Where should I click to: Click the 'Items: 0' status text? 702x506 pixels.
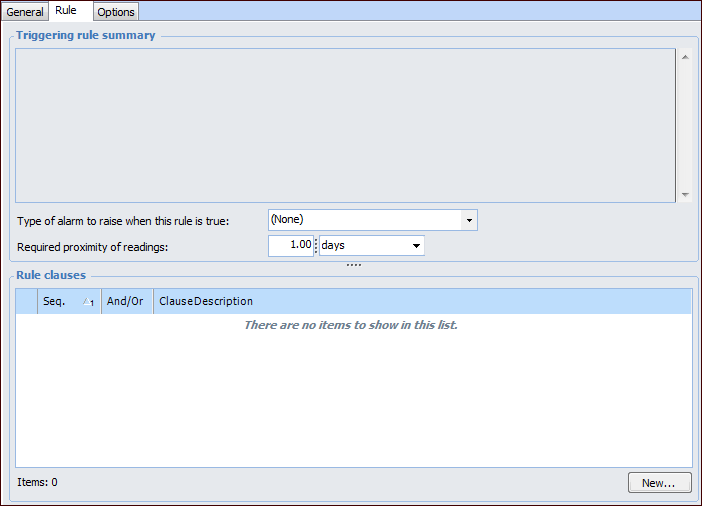tap(37, 482)
